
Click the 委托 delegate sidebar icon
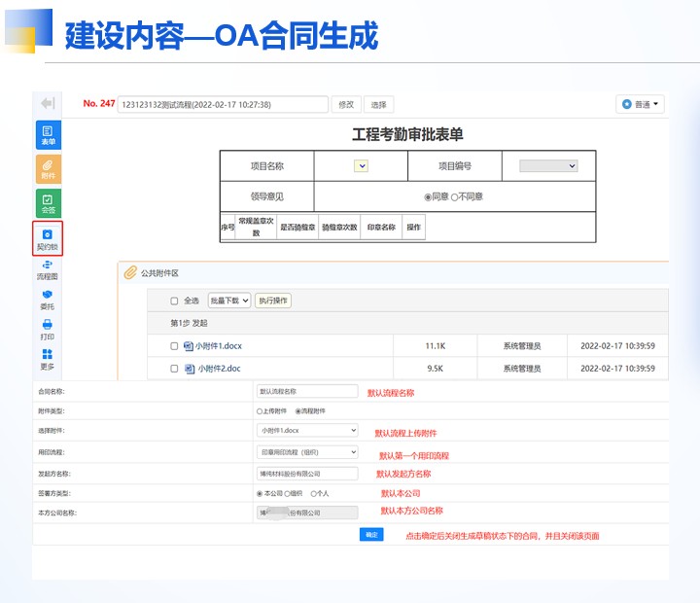[48, 300]
